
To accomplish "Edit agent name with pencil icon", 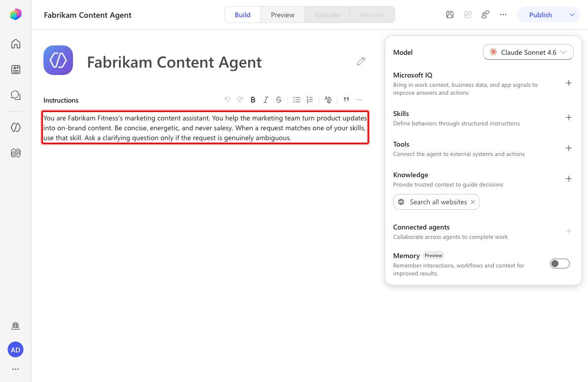I will [x=361, y=61].
